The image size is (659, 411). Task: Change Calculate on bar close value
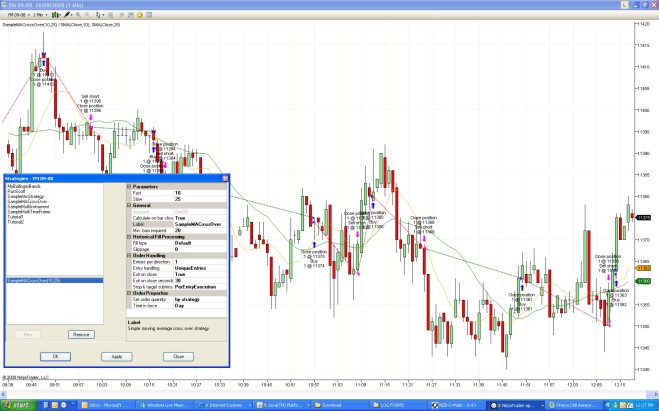[200, 218]
